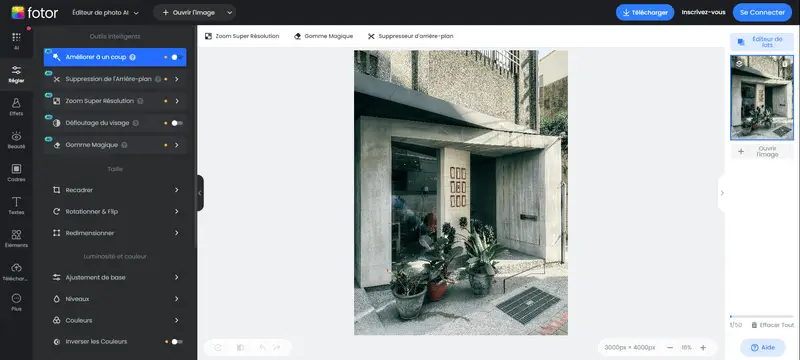This screenshot has width=800, height=360.
Task: Click Ouvrir l'image in the top bar
Action: pos(189,13)
